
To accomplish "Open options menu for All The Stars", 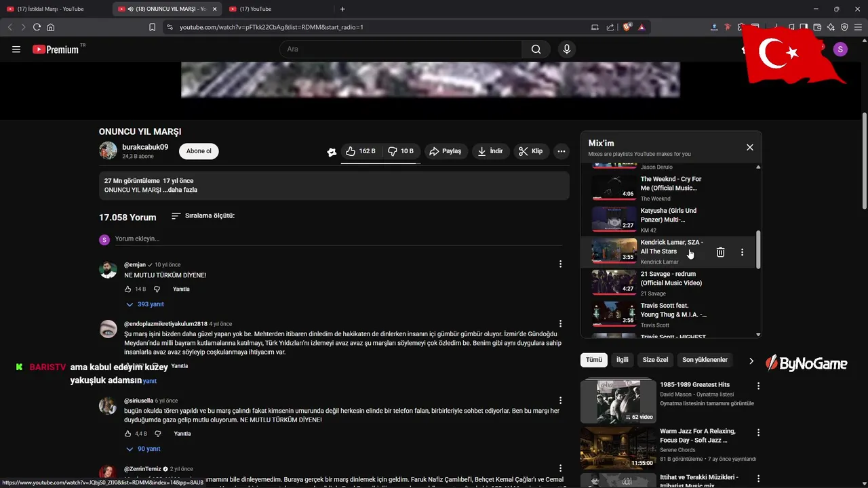I will pyautogui.click(x=742, y=252).
